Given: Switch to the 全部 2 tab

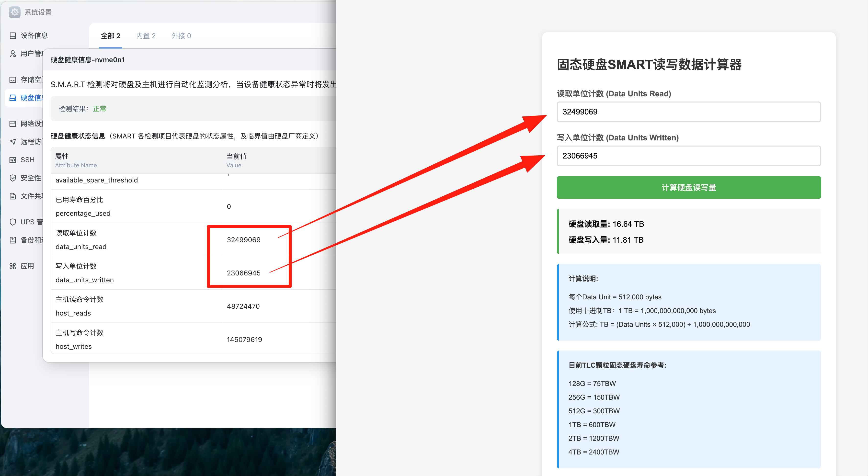Looking at the screenshot, I should click(x=111, y=36).
